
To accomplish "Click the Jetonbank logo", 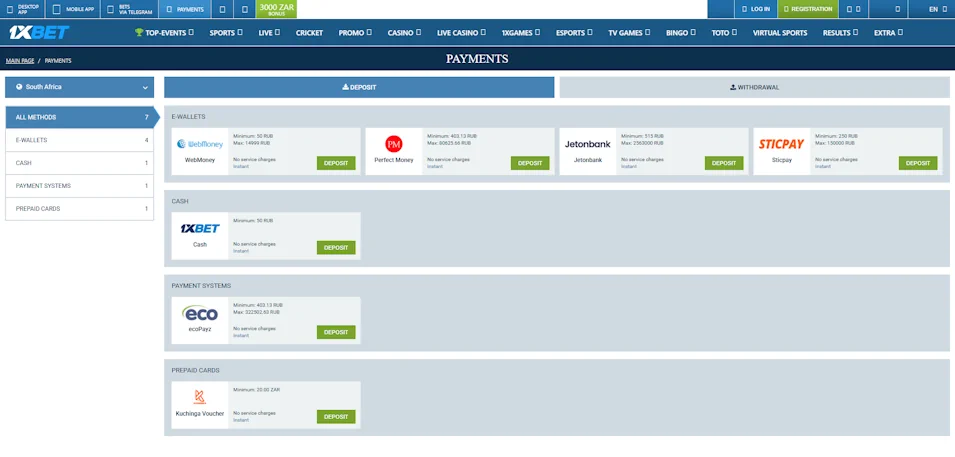I will click(x=588, y=144).
